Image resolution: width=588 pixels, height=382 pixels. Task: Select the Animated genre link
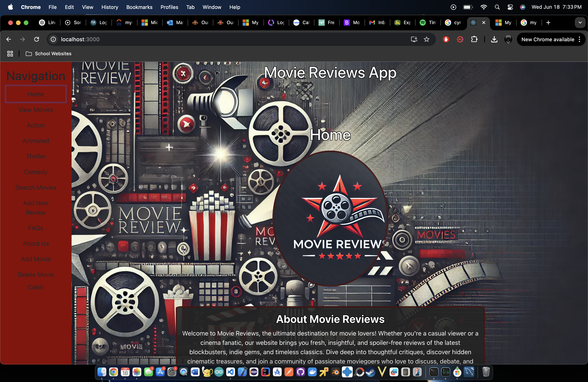(36, 141)
